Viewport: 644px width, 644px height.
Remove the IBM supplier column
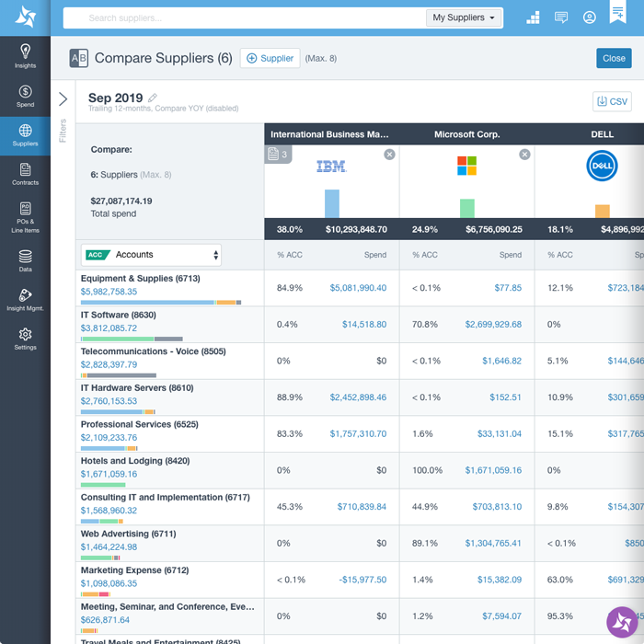[x=389, y=155]
